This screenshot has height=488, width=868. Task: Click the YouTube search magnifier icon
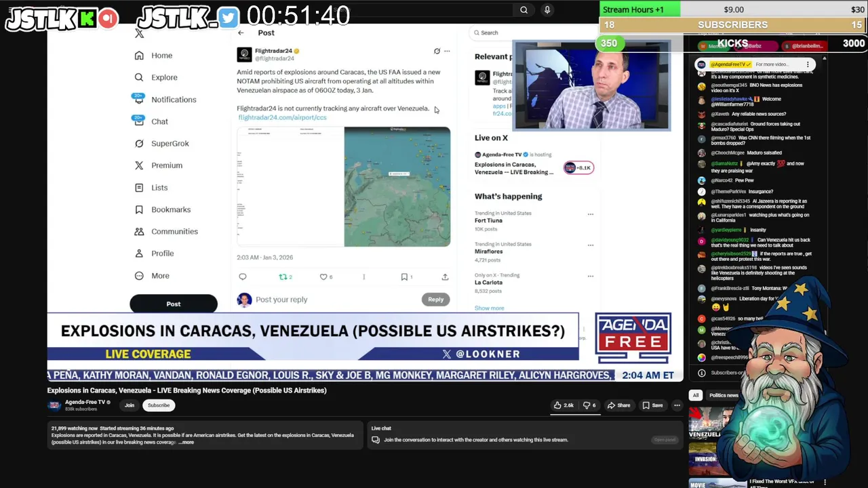pyautogui.click(x=524, y=10)
